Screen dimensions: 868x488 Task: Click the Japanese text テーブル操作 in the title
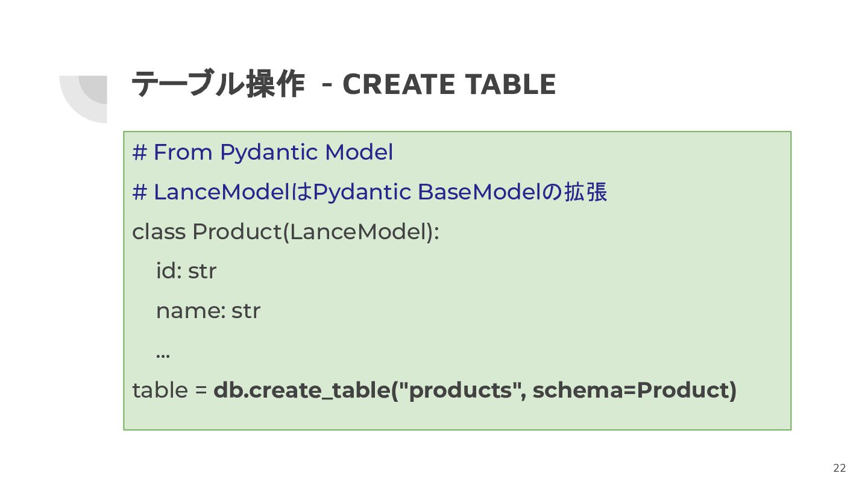pyautogui.click(x=218, y=84)
